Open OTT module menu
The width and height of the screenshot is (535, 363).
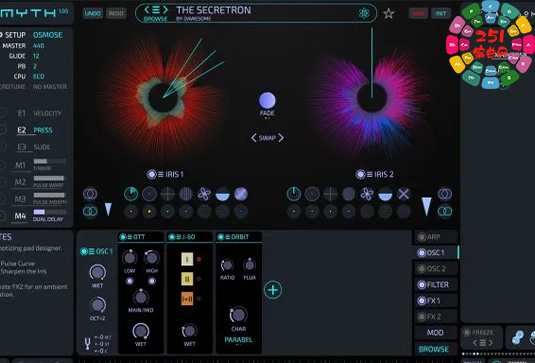click(130, 237)
